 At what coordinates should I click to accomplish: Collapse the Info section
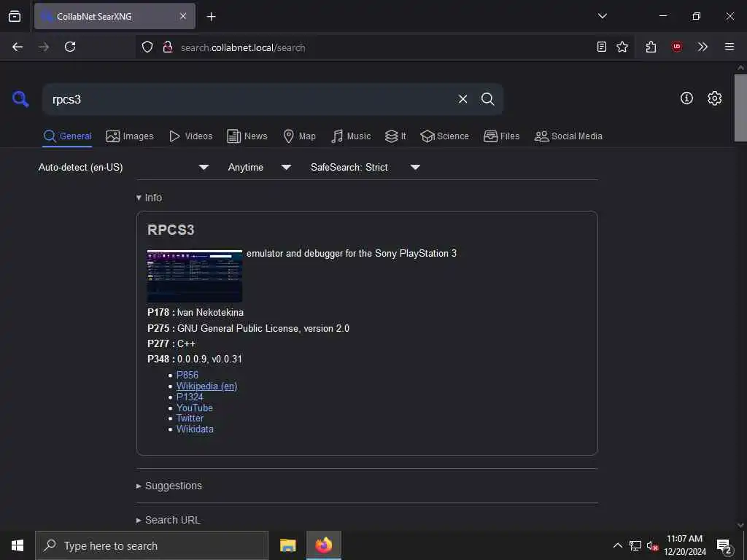click(149, 198)
